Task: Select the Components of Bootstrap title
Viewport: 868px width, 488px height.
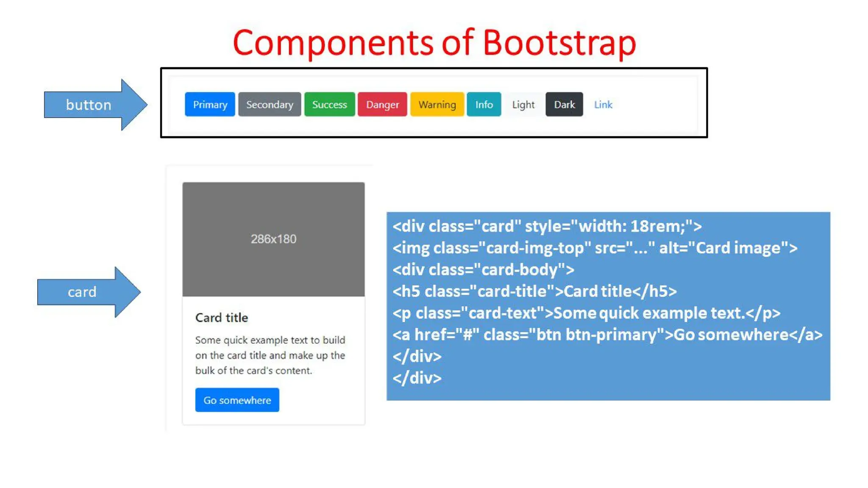Action: coord(434,42)
